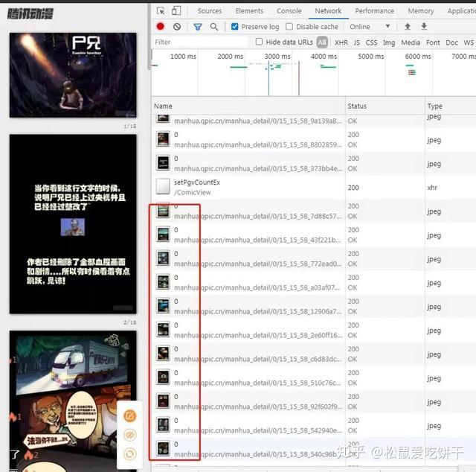Filter requests by Img
Image resolution: width=476 pixels, height=472 pixels.
389,42
